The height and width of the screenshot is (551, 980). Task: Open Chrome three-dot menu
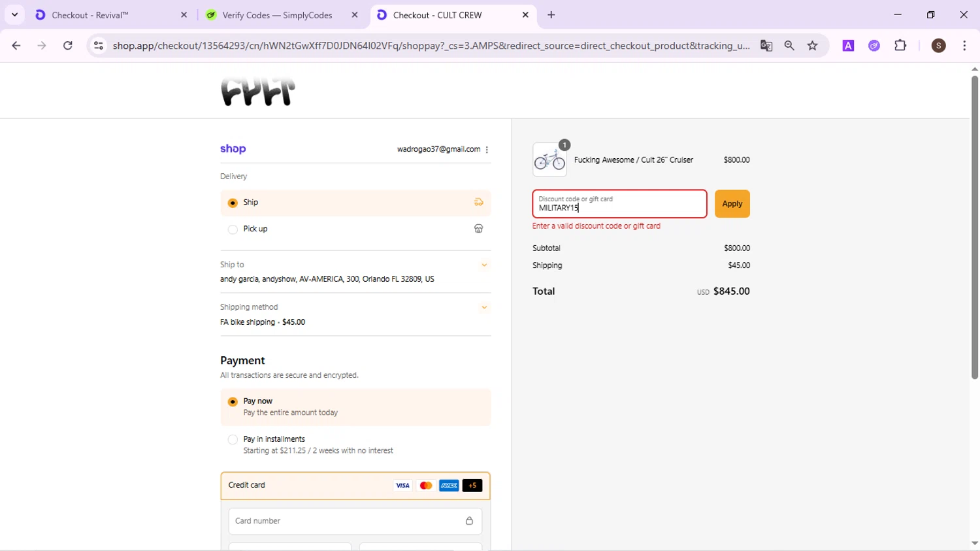[x=964, y=46]
